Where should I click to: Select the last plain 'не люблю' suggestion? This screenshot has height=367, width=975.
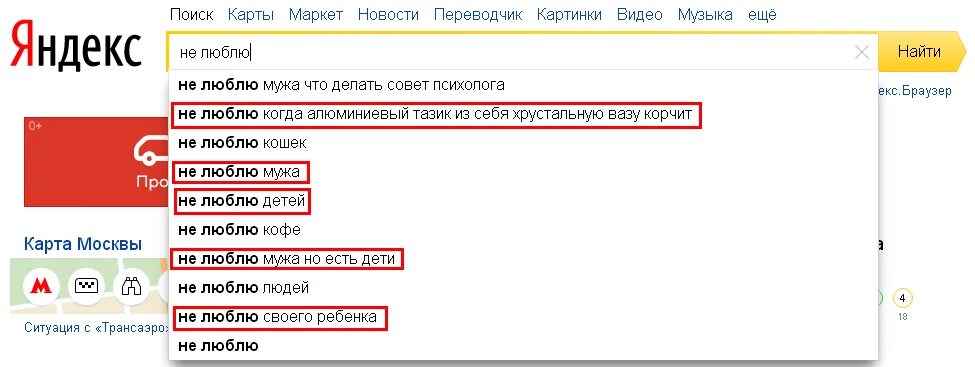(x=524, y=345)
